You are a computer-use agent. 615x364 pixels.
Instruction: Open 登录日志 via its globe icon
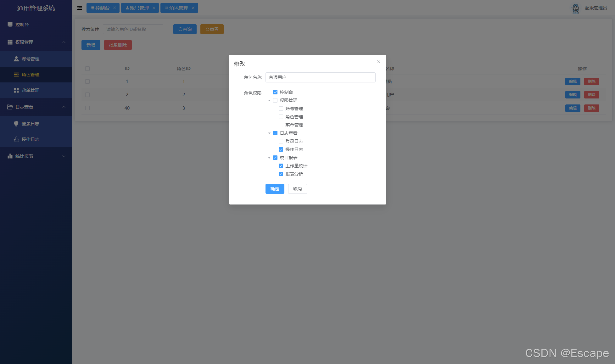16,123
